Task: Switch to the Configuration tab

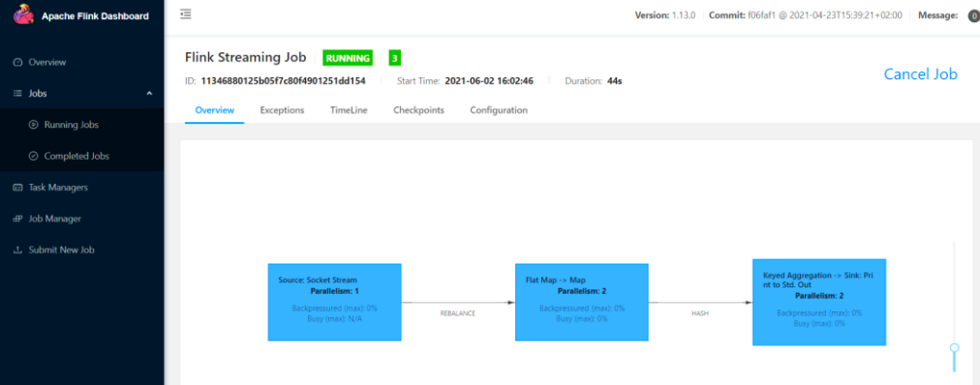Action: 499,110
